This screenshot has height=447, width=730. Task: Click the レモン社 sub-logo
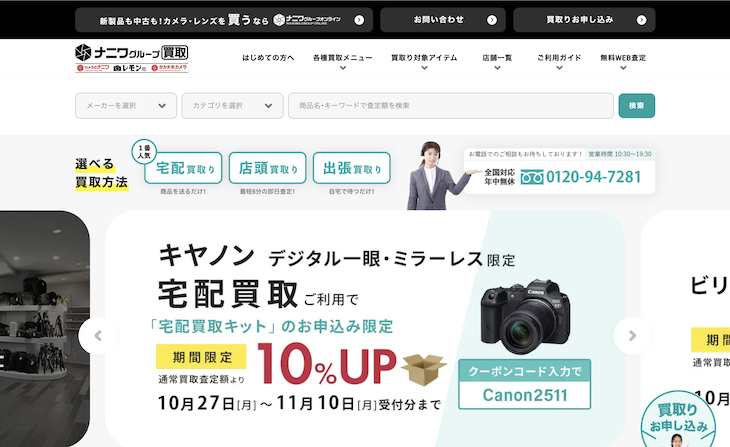click(x=130, y=68)
